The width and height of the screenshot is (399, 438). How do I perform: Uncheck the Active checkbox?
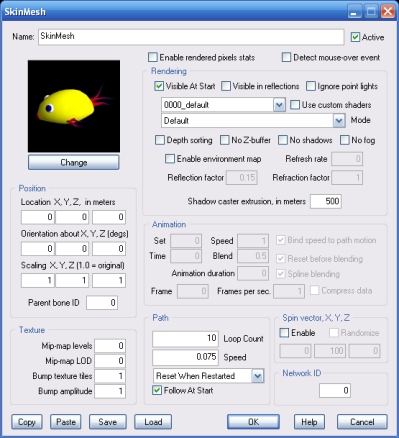click(355, 37)
